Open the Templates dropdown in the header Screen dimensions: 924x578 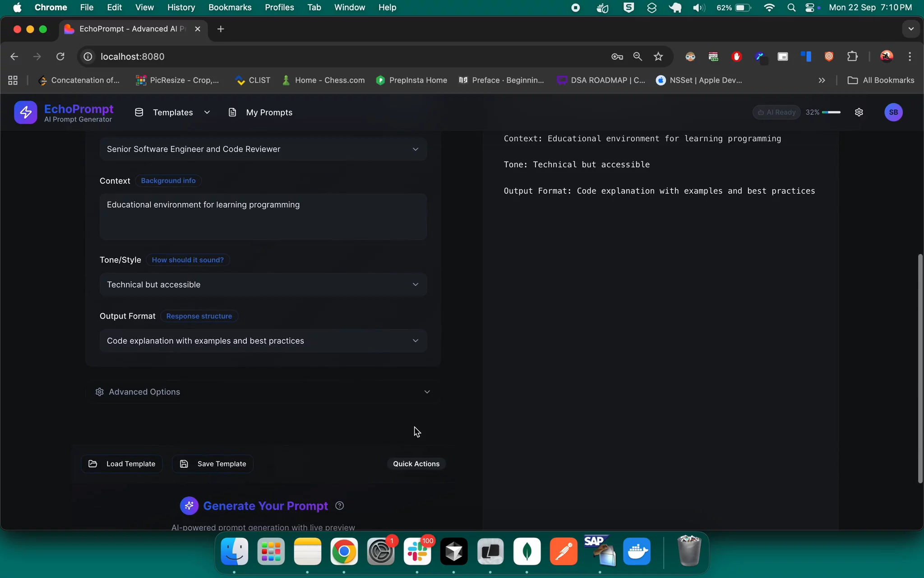click(x=173, y=112)
